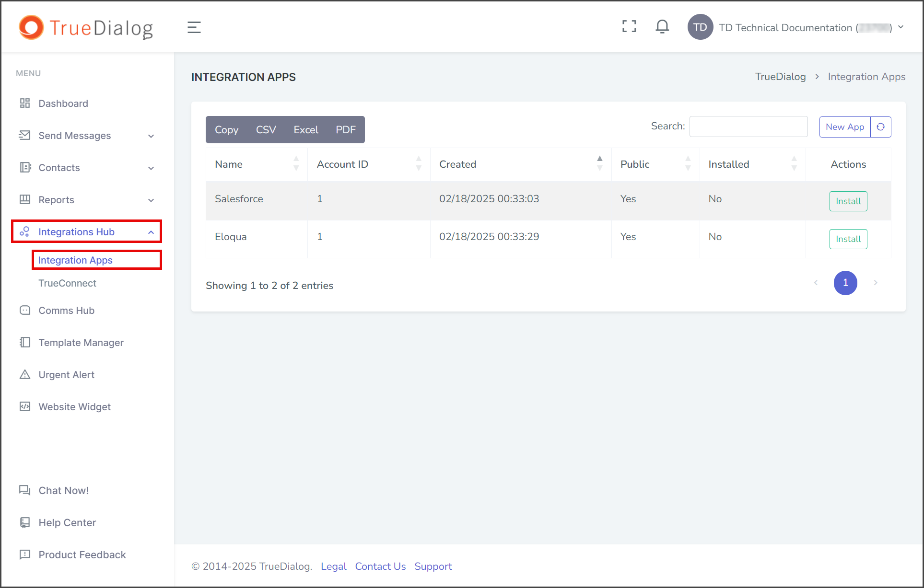The height and width of the screenshot is (588, 924).
Task: Click the Website Widget code icon
Action: [25, 406]
